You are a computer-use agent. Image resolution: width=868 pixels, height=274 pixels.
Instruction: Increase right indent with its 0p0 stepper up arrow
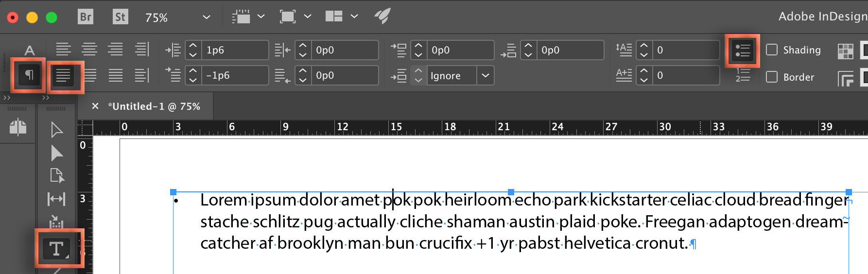[x=303, y=45]
